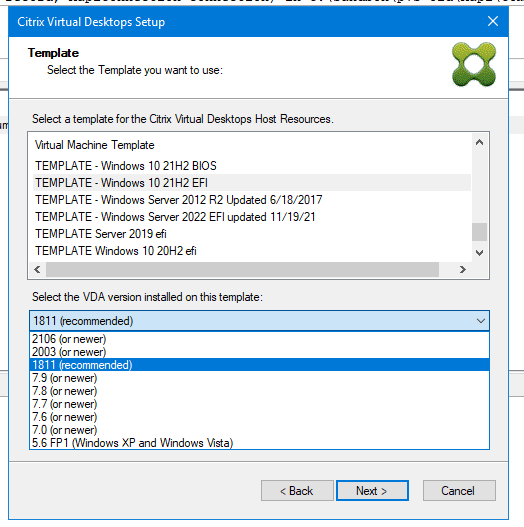The image size is (524, 527).
Task: Choose highlighted 1811 (recommended) list option
Action: (259, 365)
